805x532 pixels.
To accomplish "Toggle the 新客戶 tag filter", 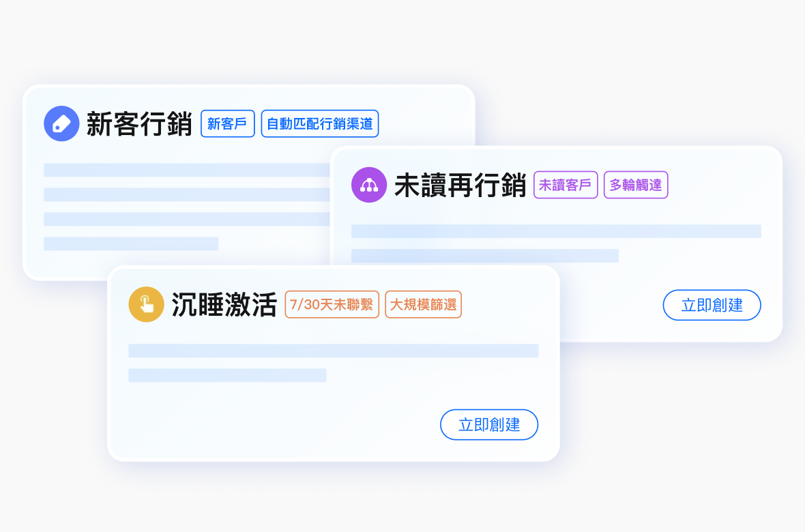I will pyautogui.click(x=227, y=123).
